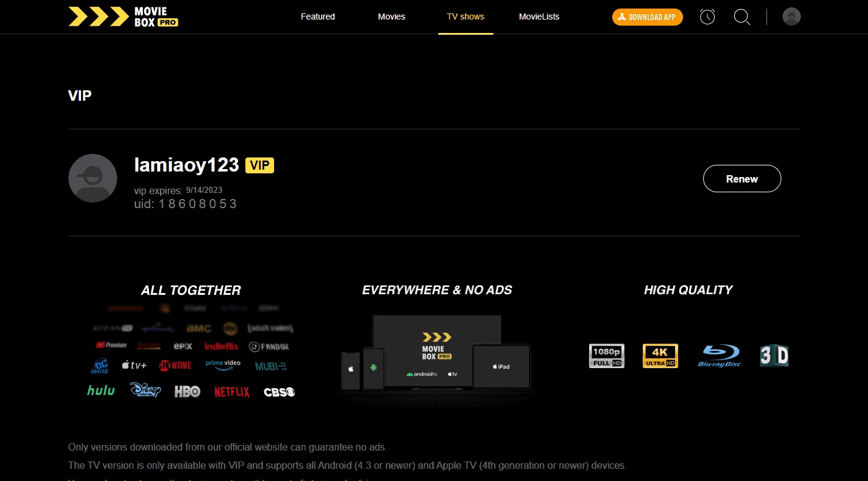Click the vip expires 9/14/2023 text
The height and width of the screenshot is (481, 868).
pyautogui.click(x=178, y=190)
